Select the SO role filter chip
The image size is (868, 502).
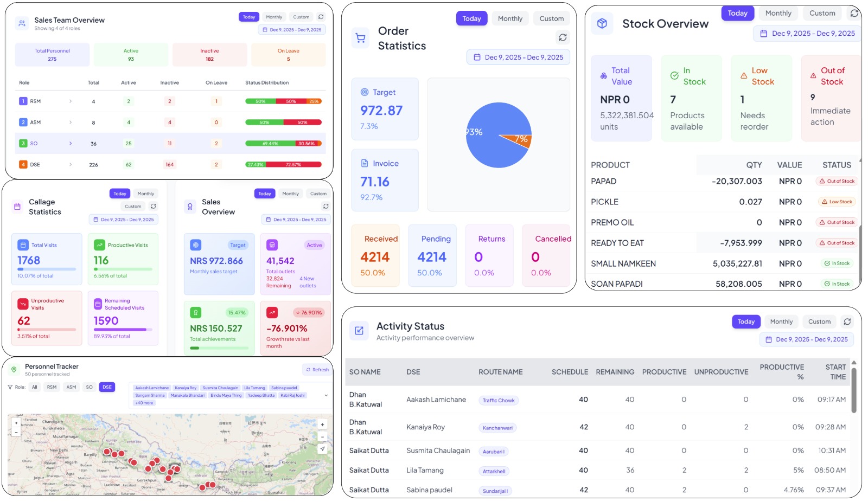(x=89, y=387)
